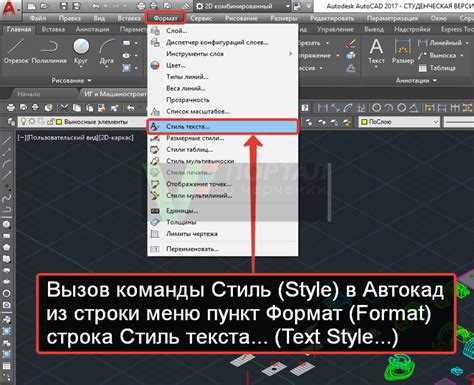The image size is (474, 385).
Task: Select the large Текст tool
Action: 376,51
